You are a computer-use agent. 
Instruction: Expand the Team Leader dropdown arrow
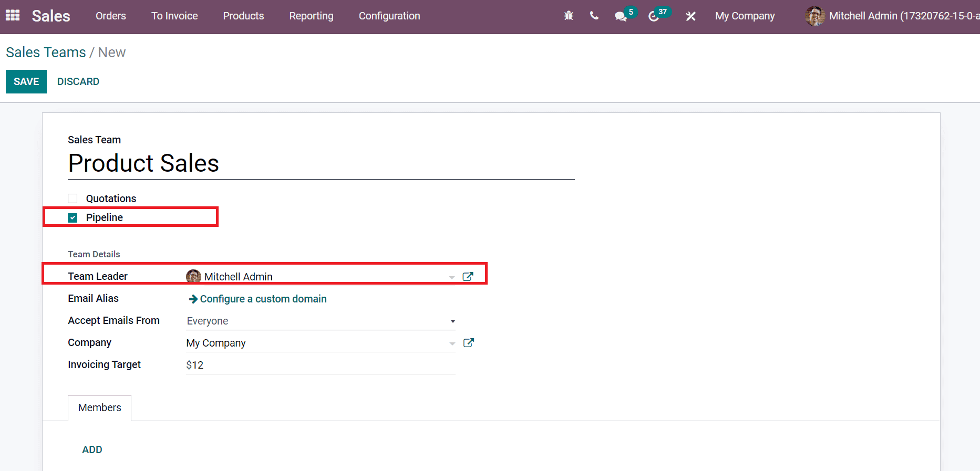point(452,277)
